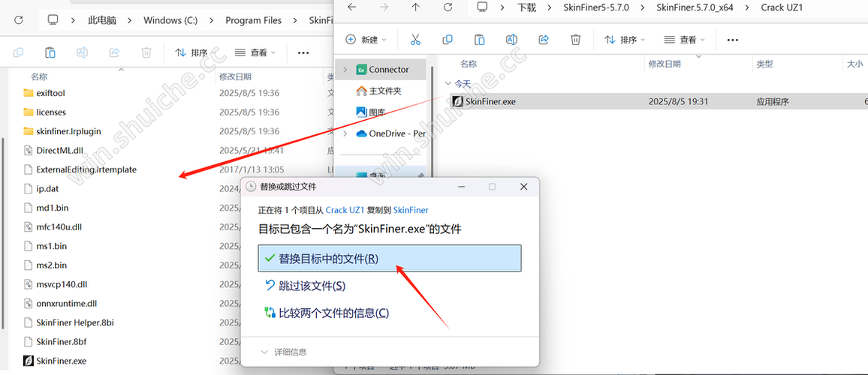Open the more options ellipsis in Crack UZ1 window

click(x=732, y=40)
